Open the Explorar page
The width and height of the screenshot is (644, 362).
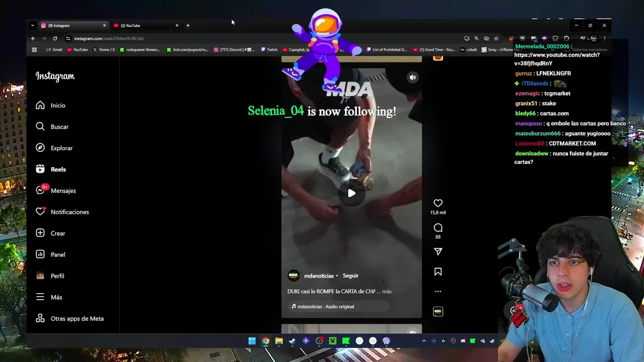click(54, 148)
